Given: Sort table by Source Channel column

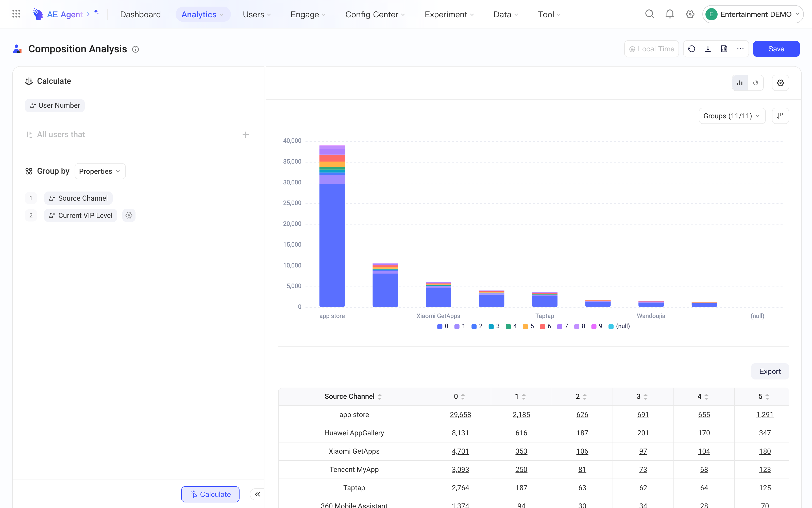Looking at the screenshot, I should pos(380,396).
